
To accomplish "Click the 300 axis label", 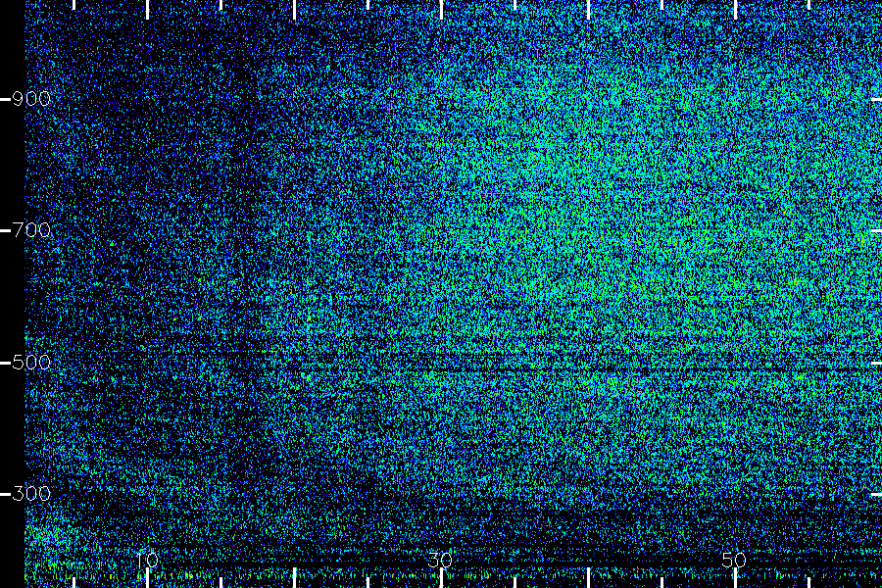I will 31,494.
